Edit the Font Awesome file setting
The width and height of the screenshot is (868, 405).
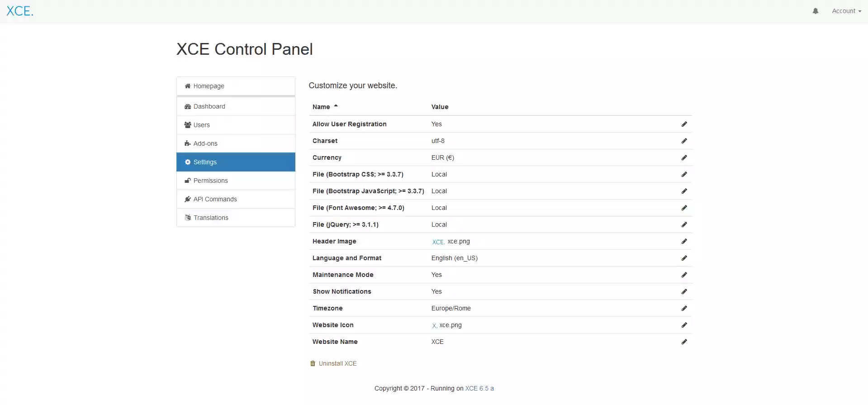tap(684, 208)
